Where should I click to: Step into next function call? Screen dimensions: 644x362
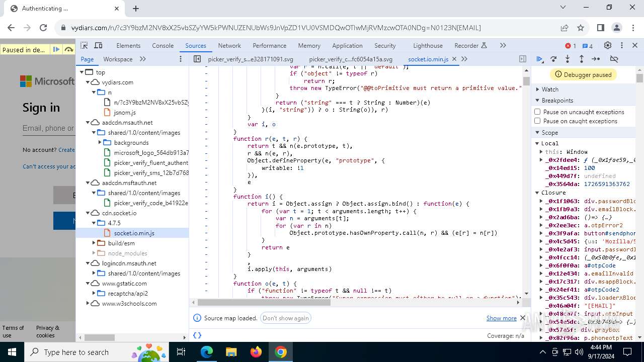568,59
